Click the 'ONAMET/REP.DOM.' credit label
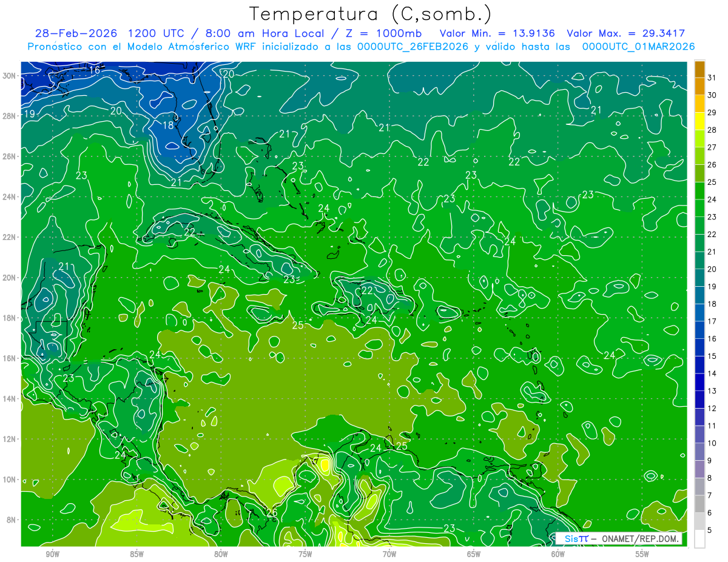The width and height of the screenshot is (728, 562). 640,538
